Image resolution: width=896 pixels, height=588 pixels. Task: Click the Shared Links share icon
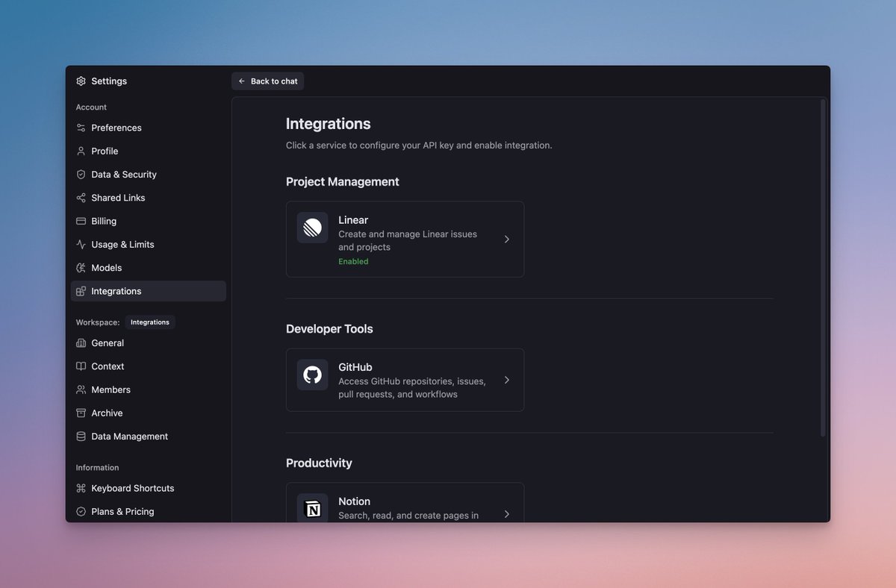(81, 198)
